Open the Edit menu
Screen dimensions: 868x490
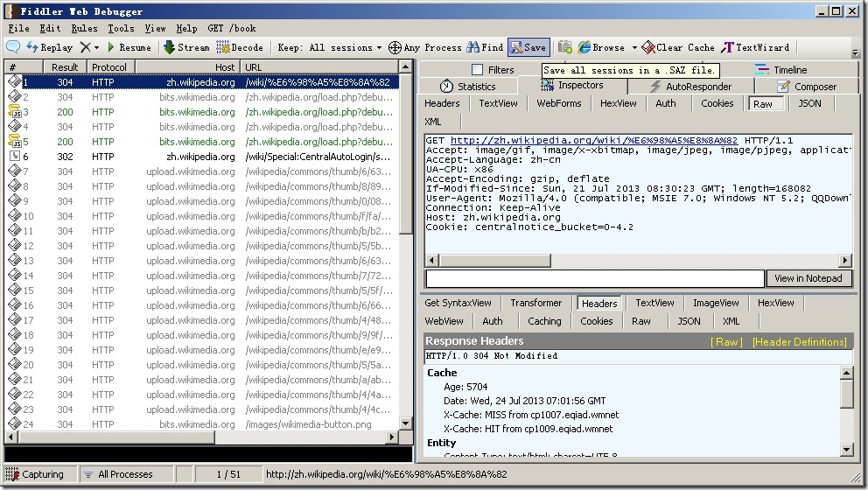50,28
